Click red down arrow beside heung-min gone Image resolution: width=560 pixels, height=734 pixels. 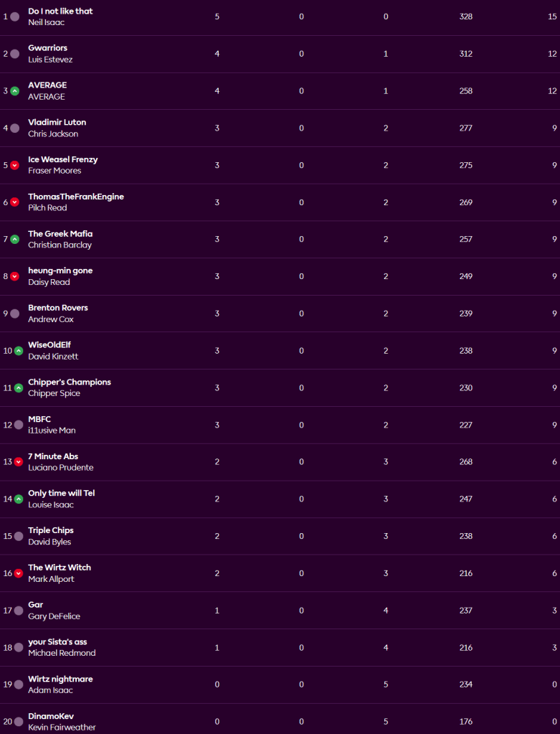(14, 276)
